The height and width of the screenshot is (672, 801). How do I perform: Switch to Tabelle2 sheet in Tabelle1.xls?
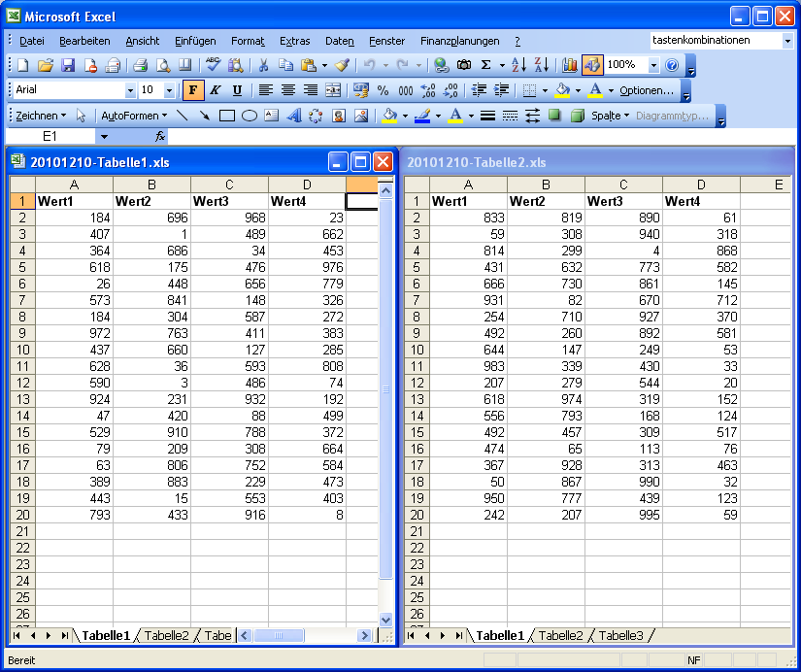point(166,636)
